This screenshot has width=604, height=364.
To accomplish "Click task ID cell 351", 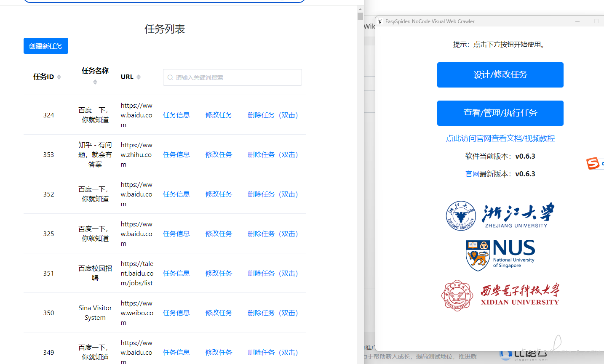I will tap(48, 273).
